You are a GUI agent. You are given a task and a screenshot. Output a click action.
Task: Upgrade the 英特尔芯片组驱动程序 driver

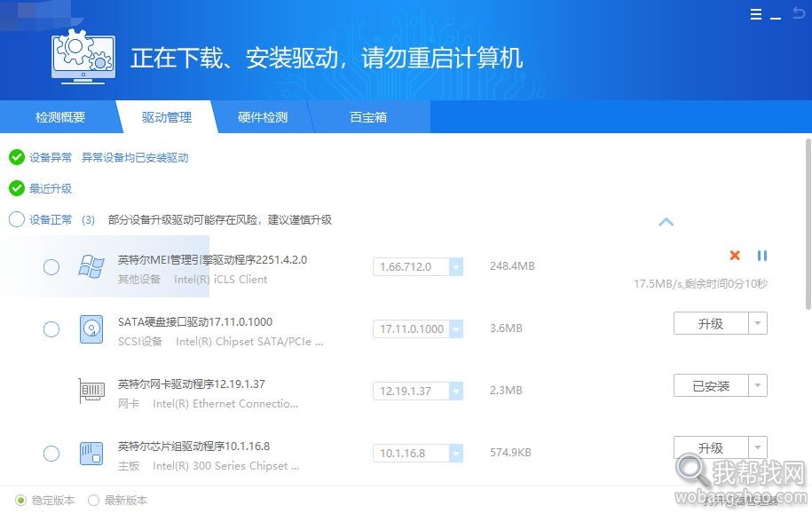[x=711, y=447]
